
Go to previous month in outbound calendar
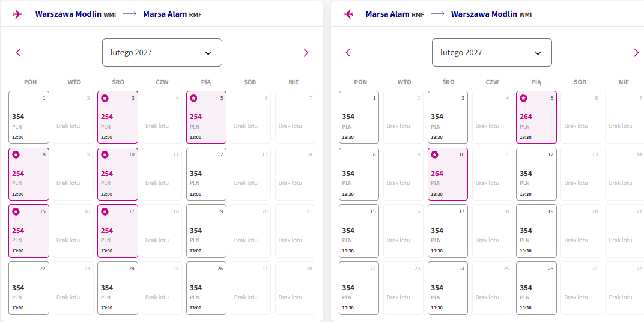tap(18, 53)
